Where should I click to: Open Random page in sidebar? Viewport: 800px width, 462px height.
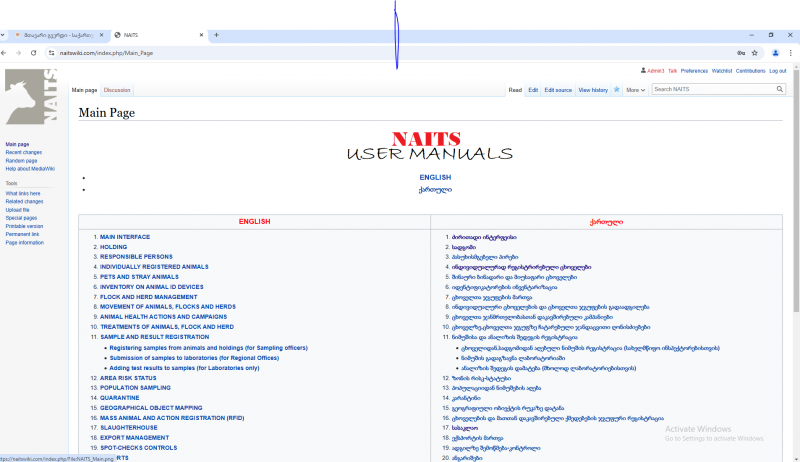[21, 161]
